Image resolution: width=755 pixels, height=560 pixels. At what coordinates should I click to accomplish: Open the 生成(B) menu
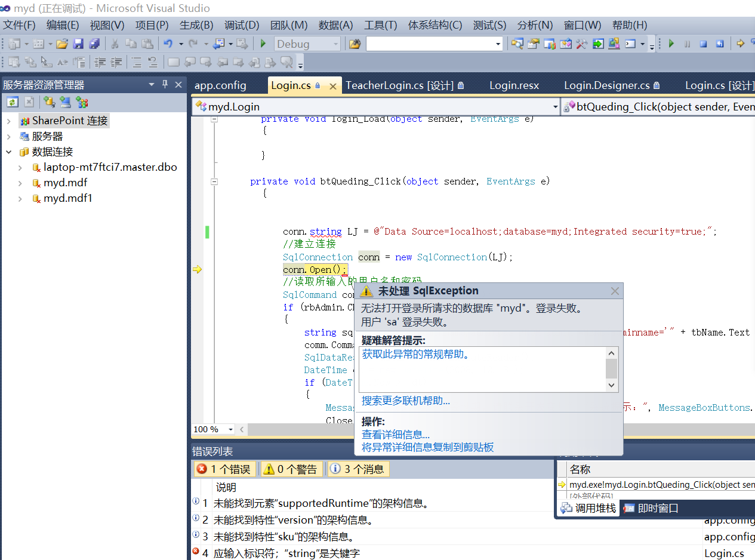click(196, 25)
